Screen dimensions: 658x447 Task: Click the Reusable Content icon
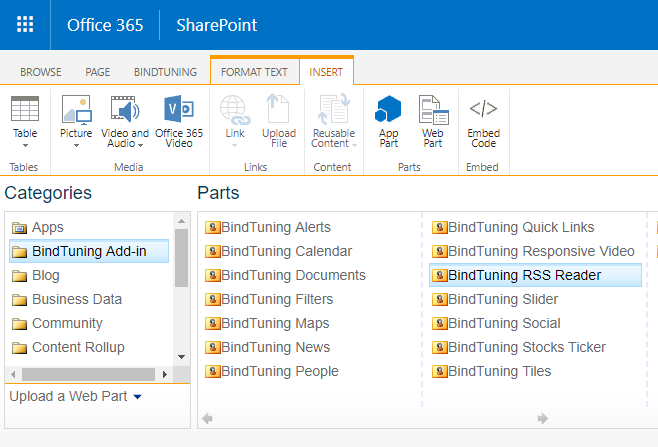pos(334,109)
